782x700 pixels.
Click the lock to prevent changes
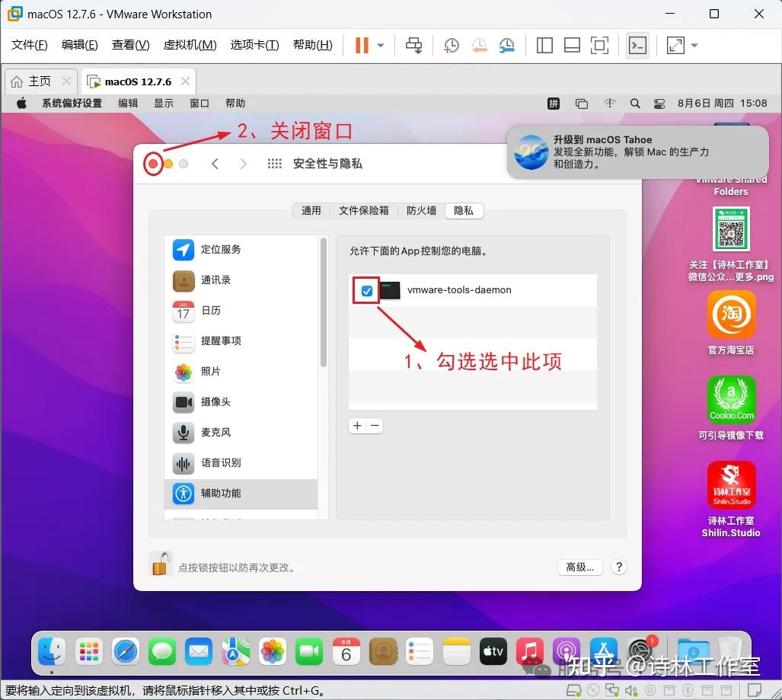(x=160, y=564)
